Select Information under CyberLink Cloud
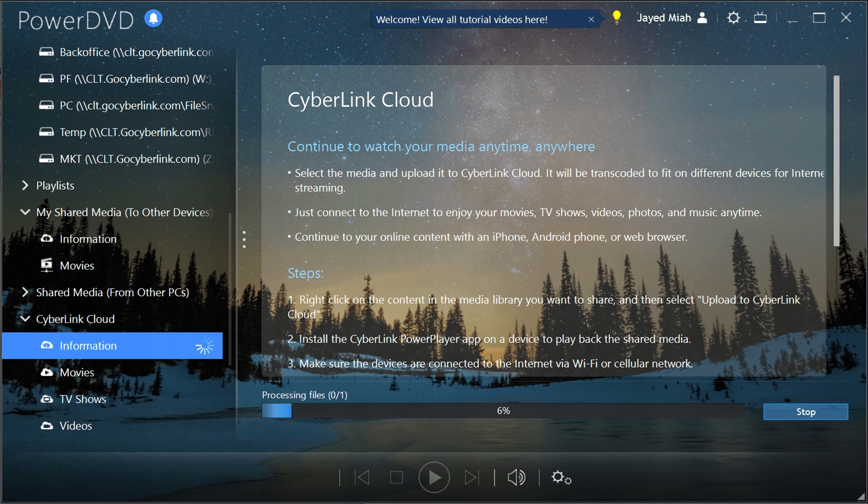 (x=113, y=345)
